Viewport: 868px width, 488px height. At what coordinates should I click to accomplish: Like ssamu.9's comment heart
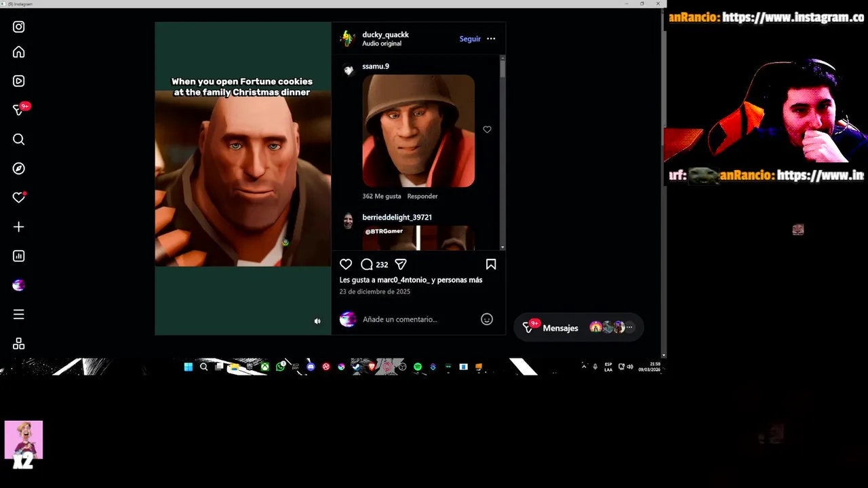(487, 129)
